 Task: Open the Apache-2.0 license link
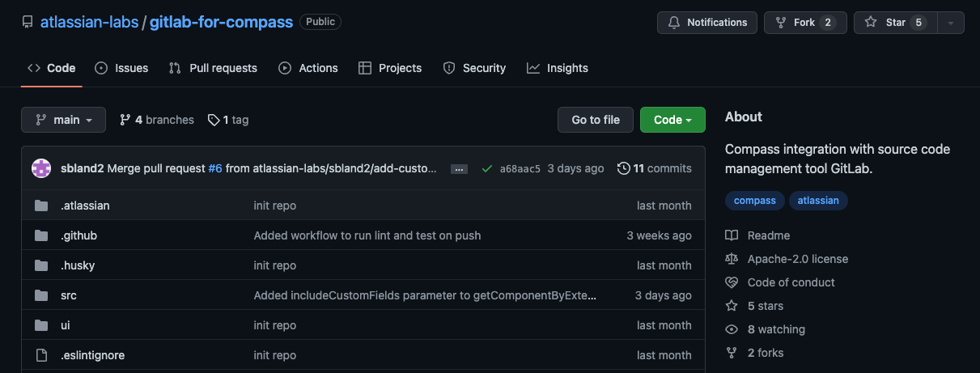[787, 259]
